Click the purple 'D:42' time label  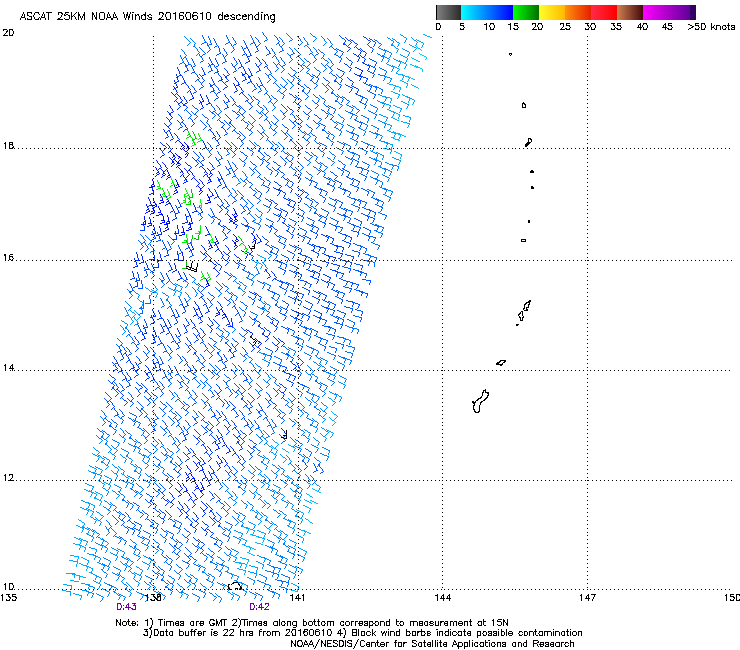coord(259,607)
